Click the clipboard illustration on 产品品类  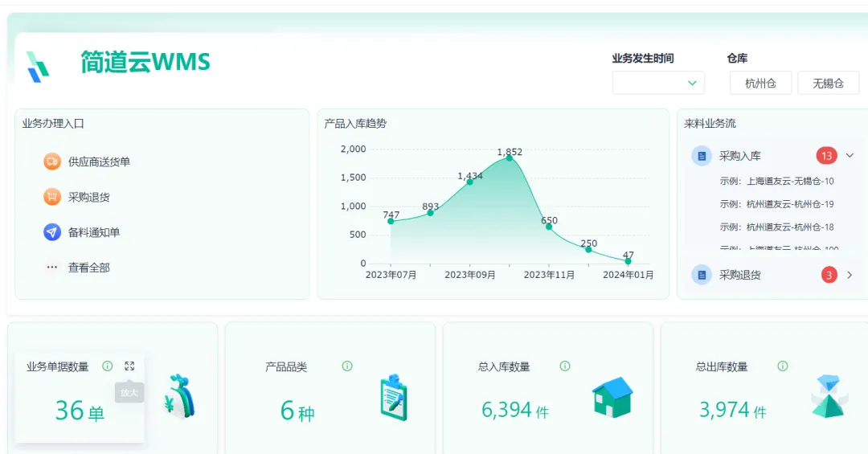point(394,398)
